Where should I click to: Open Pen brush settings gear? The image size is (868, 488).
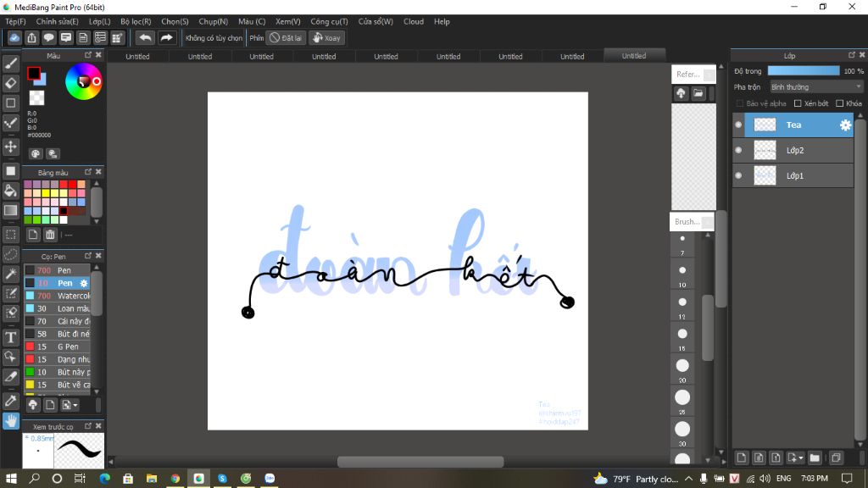coord(84,283)
